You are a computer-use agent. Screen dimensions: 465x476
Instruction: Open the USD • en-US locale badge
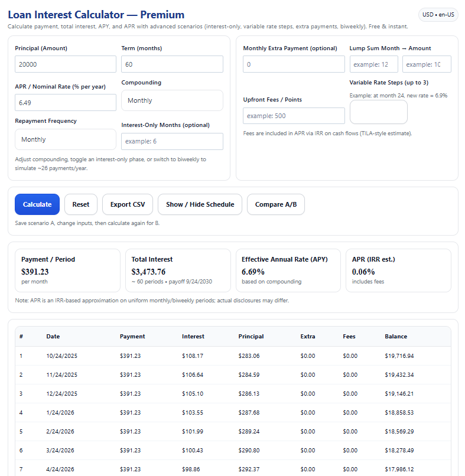438,15
